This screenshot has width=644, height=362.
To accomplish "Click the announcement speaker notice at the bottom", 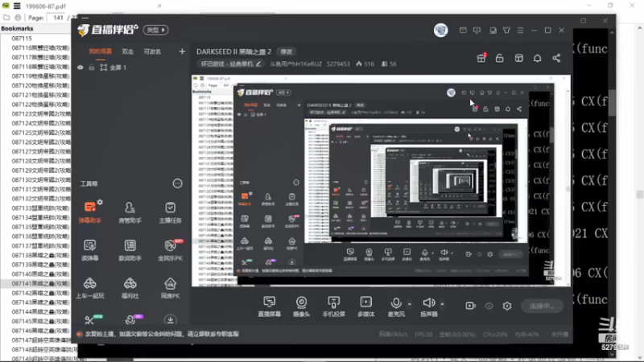I will pyautogui.click(x=158, y=334).
